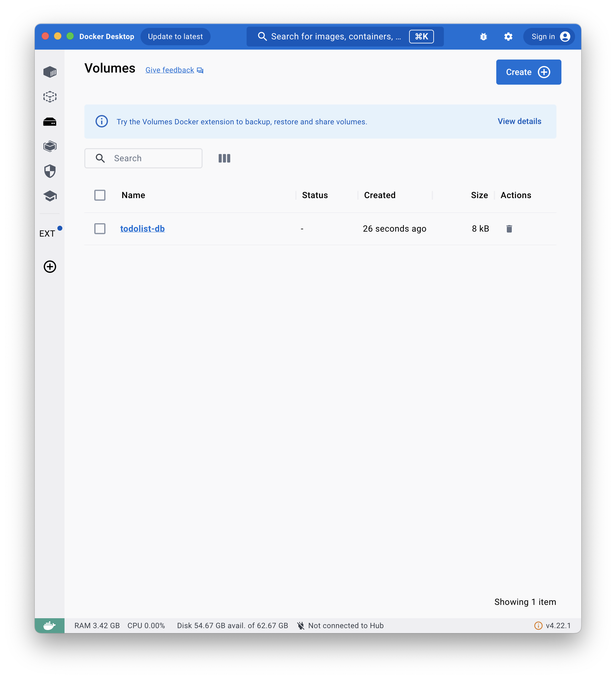Minimize window with the yellow button
This screenshot has width=616, height=679.
pos(58,36)
